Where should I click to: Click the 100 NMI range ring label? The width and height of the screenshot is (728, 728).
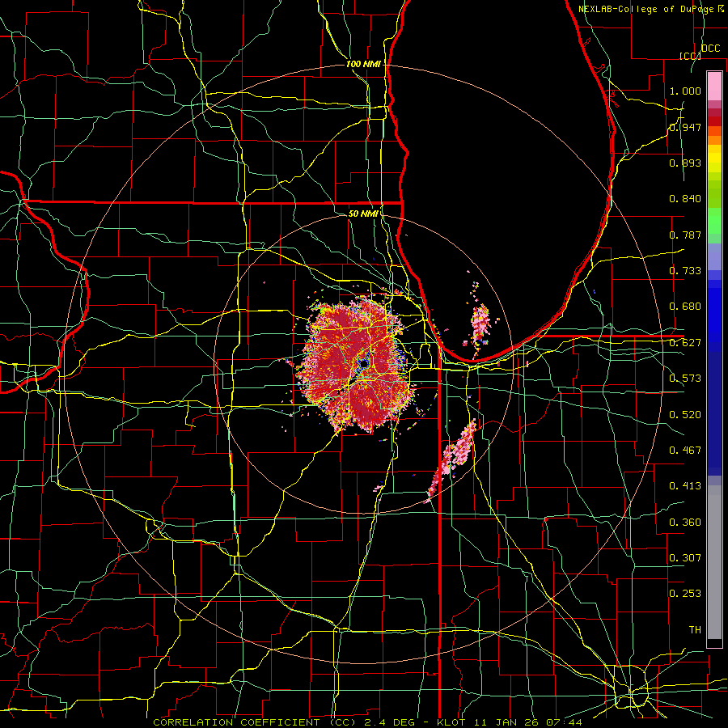tap(363, 64)
